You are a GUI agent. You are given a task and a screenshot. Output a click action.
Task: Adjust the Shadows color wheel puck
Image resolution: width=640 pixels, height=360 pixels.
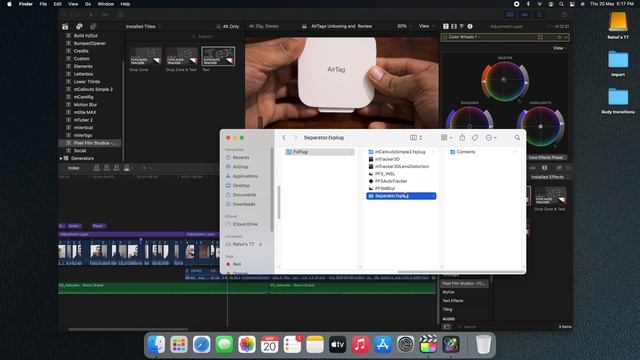pyautogui.click(x=469, y=126)
